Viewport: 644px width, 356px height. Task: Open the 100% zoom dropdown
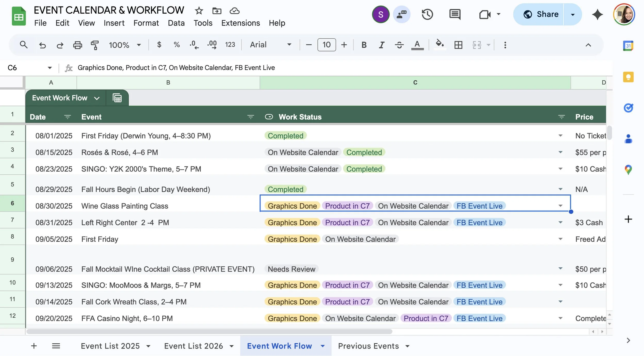pos(125,45)
